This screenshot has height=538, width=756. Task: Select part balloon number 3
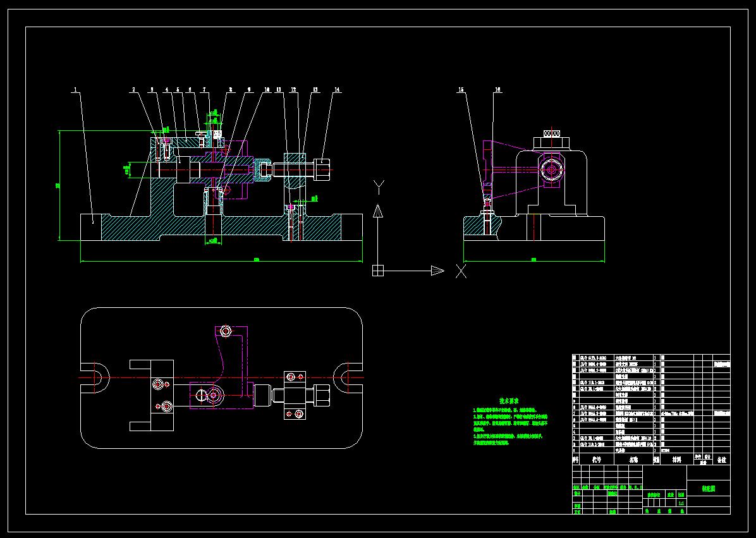(152, 90)
